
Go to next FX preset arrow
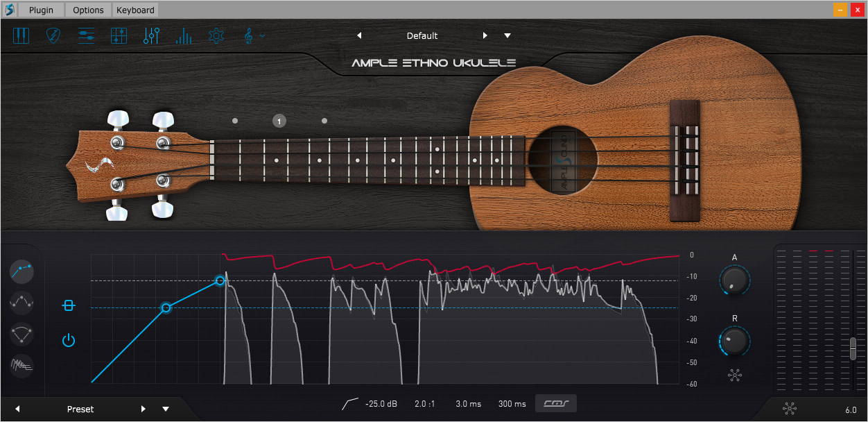pyautogui.click(x=144, y=409)
